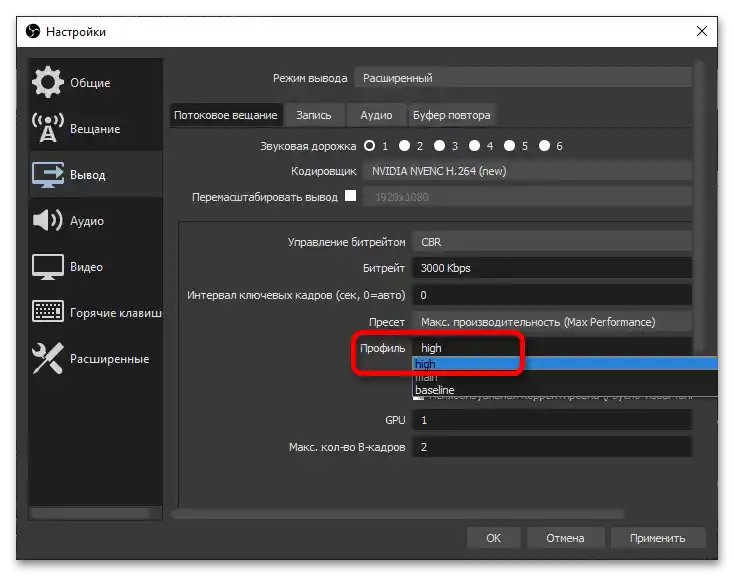734x576 pixels.
Task: Click the Отмена button
Action: point(565,538)
